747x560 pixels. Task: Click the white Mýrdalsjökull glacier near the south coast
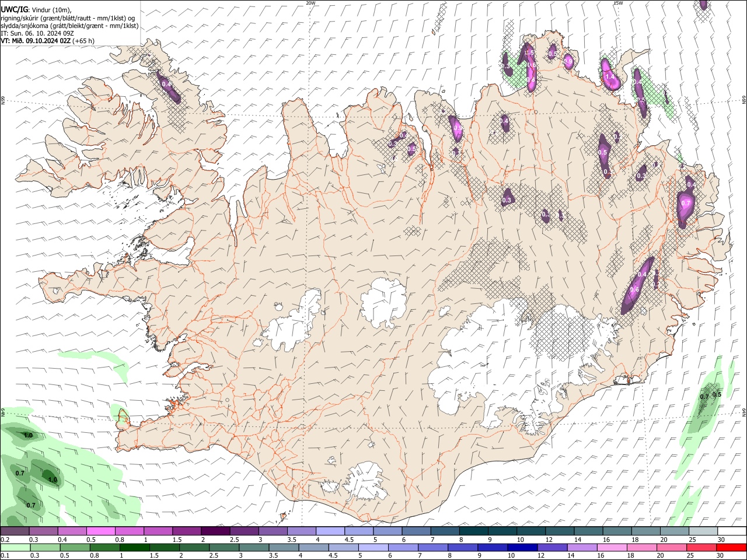366,482
